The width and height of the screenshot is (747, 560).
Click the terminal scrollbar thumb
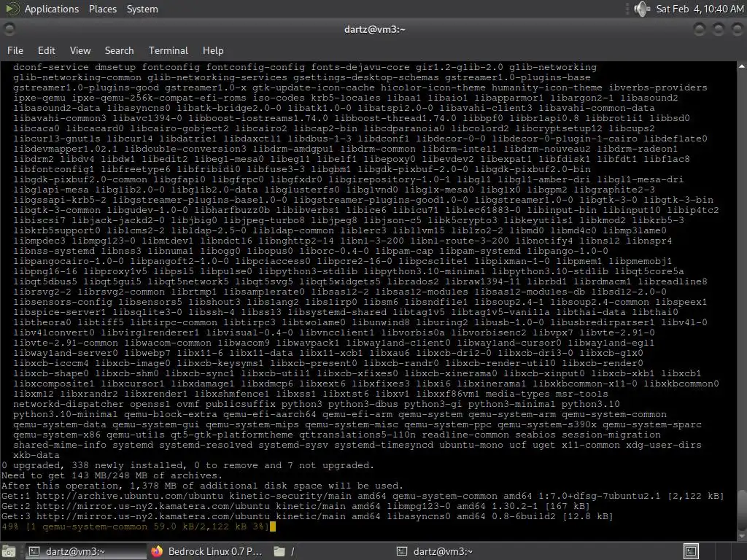(742, 509)
